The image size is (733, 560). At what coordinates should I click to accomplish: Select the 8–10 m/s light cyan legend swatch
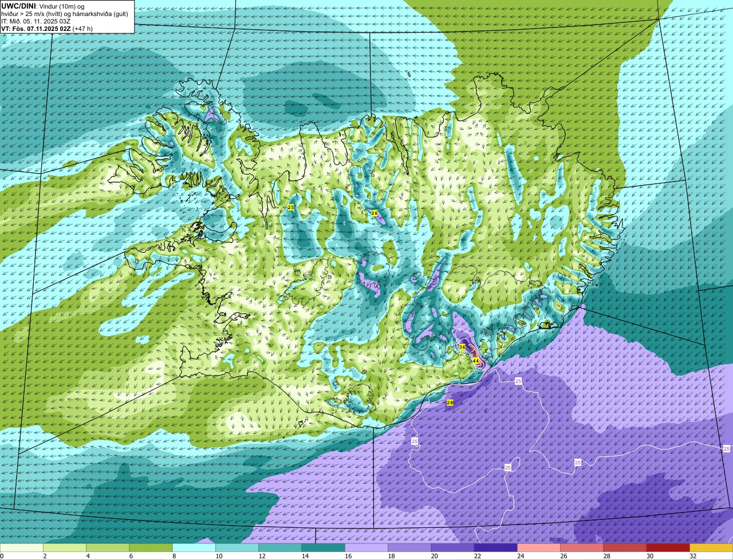click(x=194, y=547)
